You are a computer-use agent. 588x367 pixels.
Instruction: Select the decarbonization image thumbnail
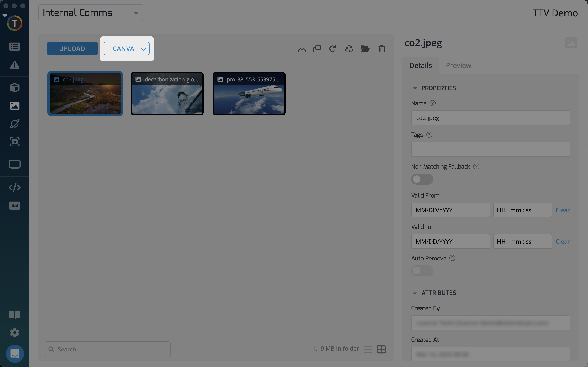(x=167, y=94)
